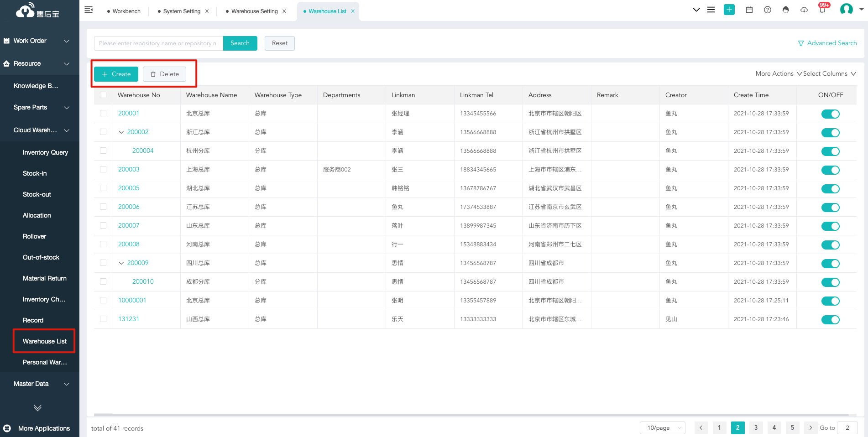Collapse the sidebar menu icon
The height and width of the screenshot is (437, 868).
89,10
